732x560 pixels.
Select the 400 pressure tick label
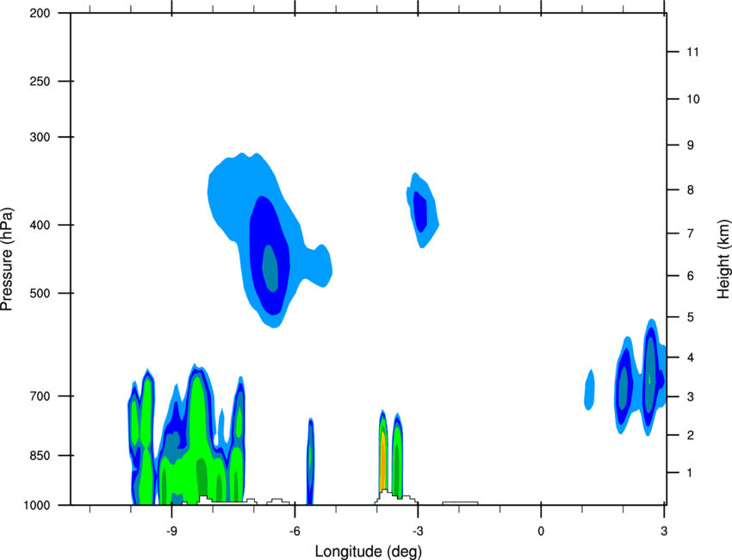[40, 225]
